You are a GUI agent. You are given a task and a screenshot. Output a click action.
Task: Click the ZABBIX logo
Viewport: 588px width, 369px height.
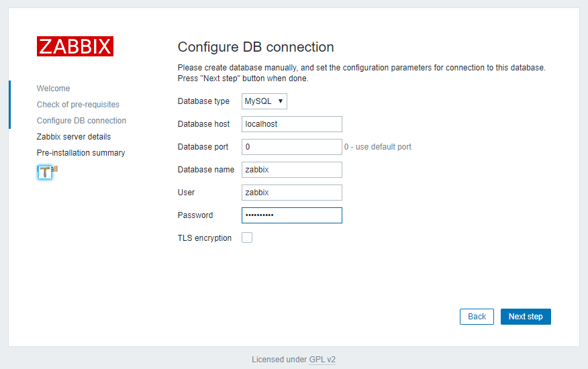[x=75, y=46]
